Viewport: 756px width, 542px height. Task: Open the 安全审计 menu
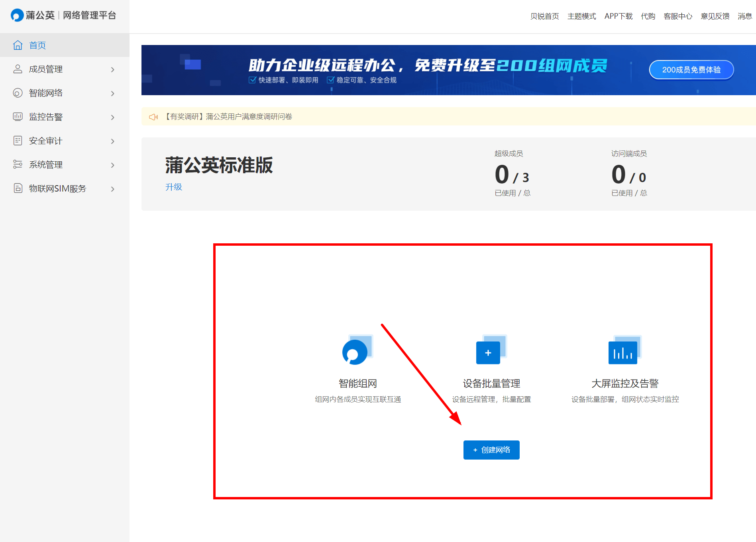[x=65, y=141]
